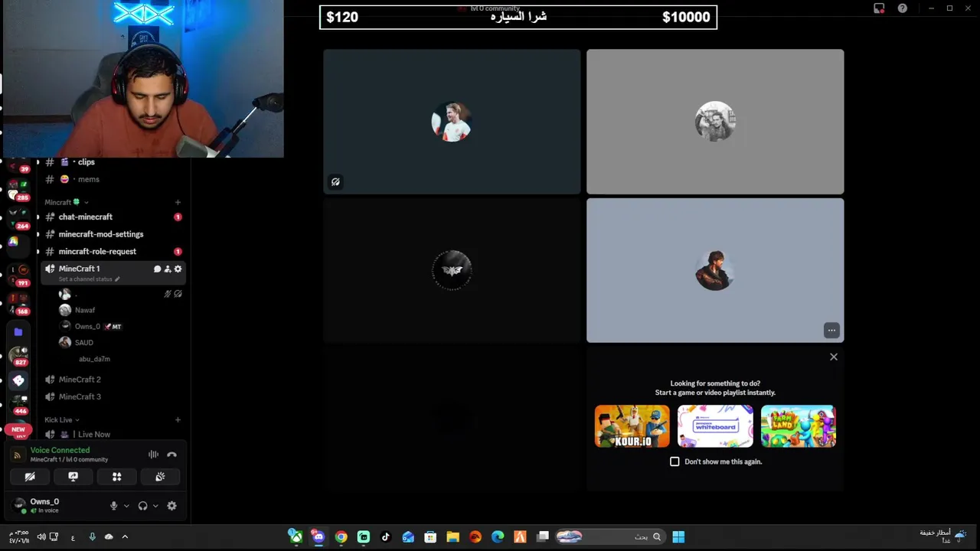Launch the Whiteboard activity
This screenshot has width=980, height=551.
coord(715,426)
